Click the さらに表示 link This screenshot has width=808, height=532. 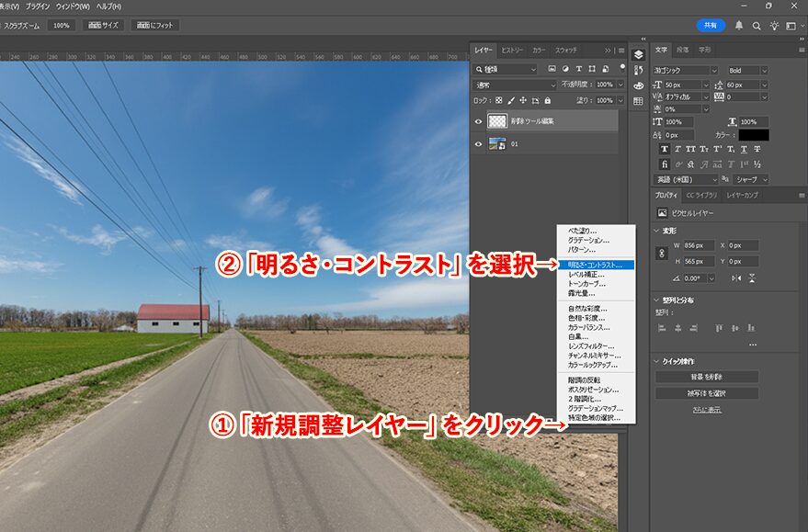[706, 409]
